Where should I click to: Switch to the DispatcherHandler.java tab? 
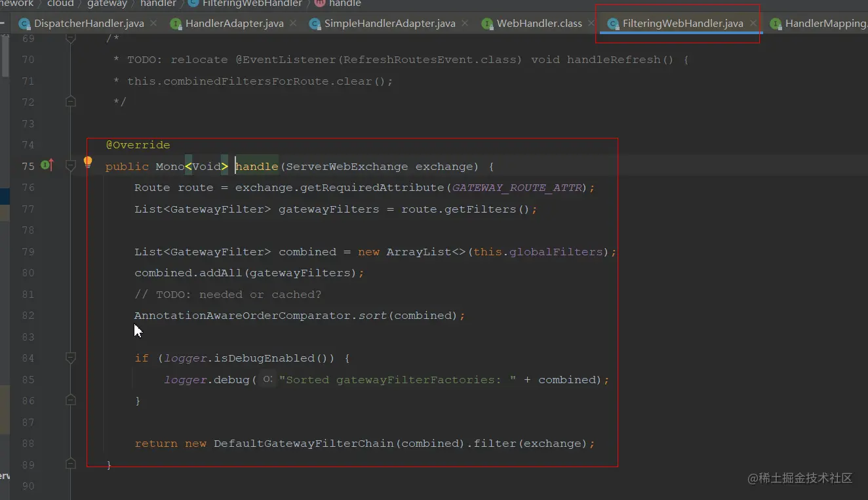[x=89, y=24]
